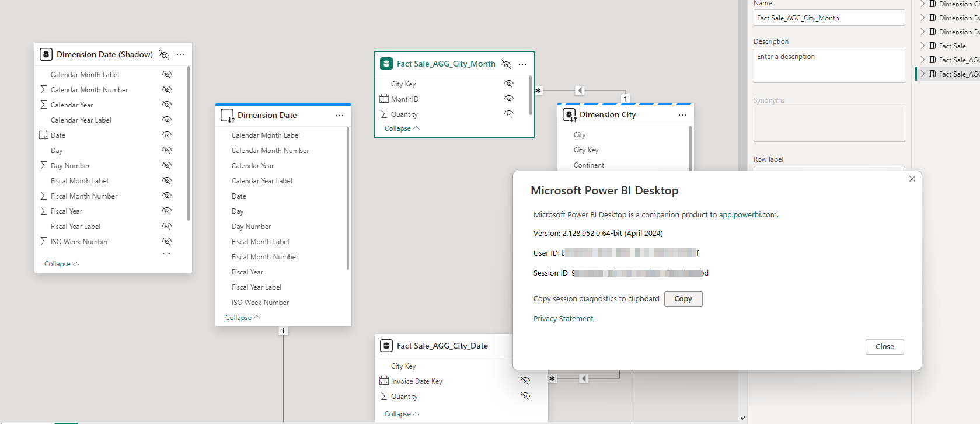Image resolution: width=980 pixels, height=424 pixels.
Task: Click the Fact Sale_AGG_City_Date table header icon
Action: pyautogui.click(x=386, y=346)
